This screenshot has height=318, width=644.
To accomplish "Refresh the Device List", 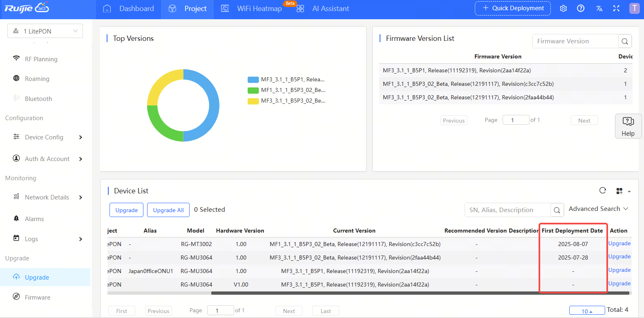I will (602, 190).
